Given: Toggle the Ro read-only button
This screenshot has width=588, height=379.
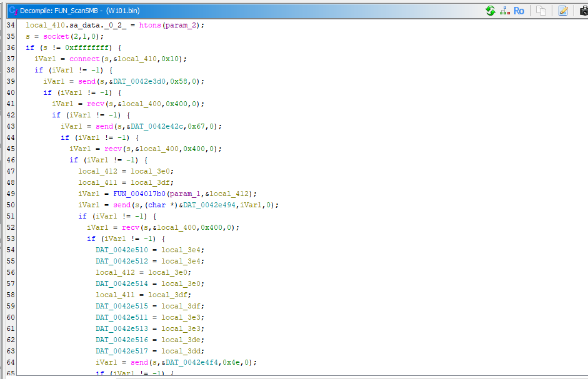Looking at the screenshot, I should point(519,11).
